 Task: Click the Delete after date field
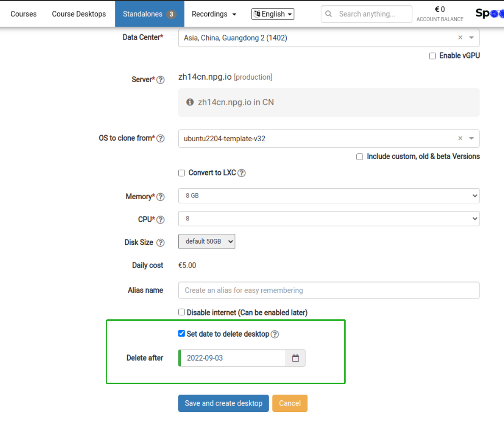pyautogui.click(x=233, y=358)
